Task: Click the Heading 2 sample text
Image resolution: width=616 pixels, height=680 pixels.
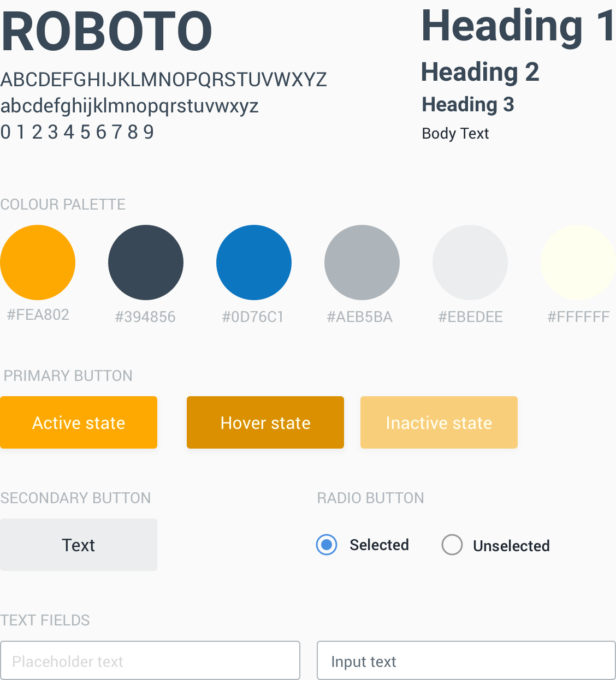Action: coord(480,72)
